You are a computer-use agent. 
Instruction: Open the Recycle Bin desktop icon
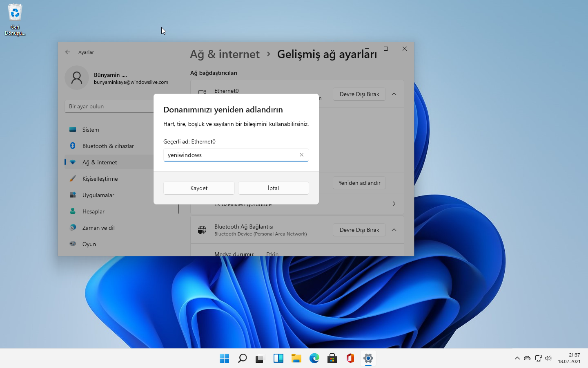15,20
